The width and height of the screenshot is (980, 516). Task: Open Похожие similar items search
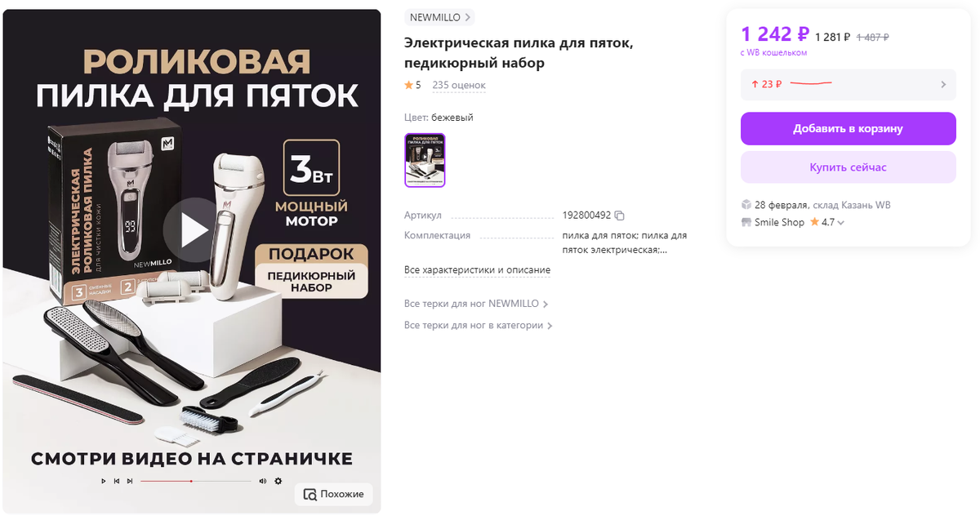[x=334, y=495]
